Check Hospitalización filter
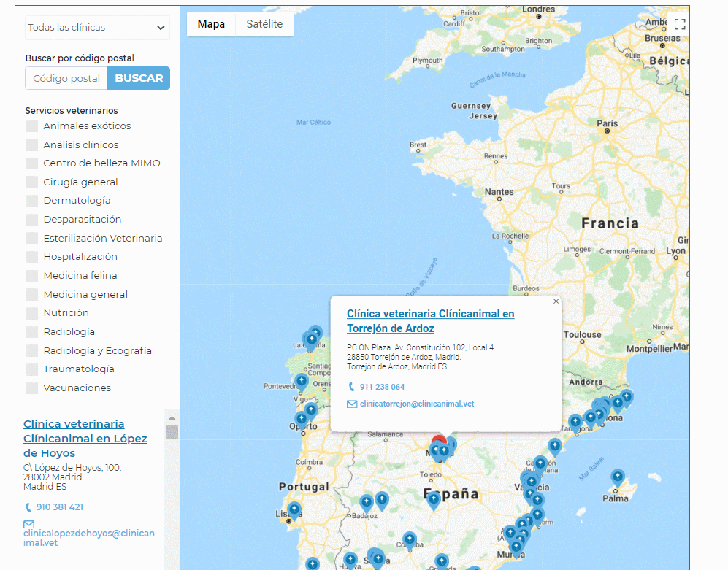 click(x=32, y=257)
